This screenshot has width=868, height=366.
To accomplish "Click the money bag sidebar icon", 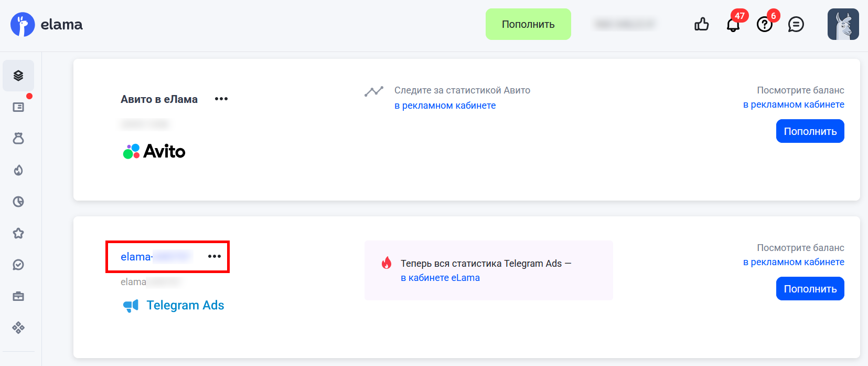I will [x=18, y=139].
